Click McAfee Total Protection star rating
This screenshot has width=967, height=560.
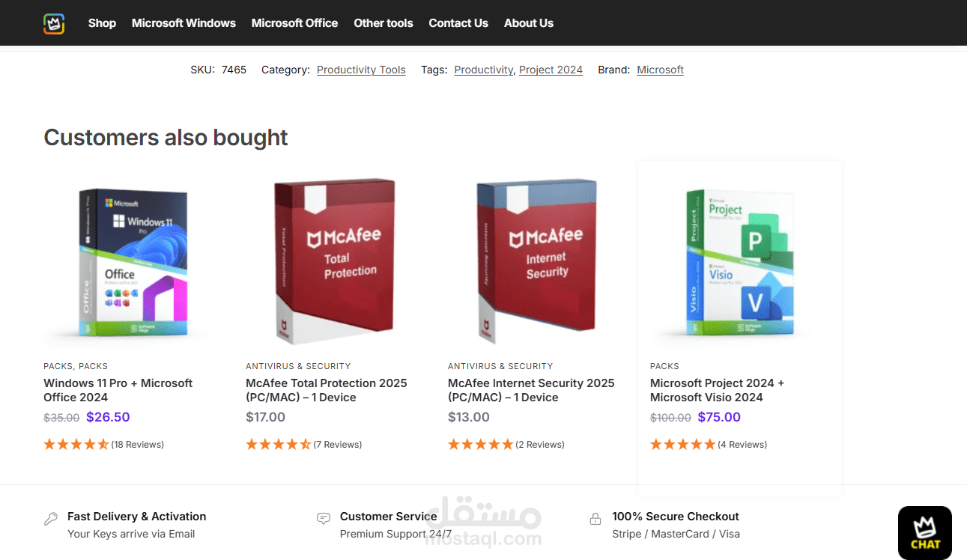click(x=279, y=445)
